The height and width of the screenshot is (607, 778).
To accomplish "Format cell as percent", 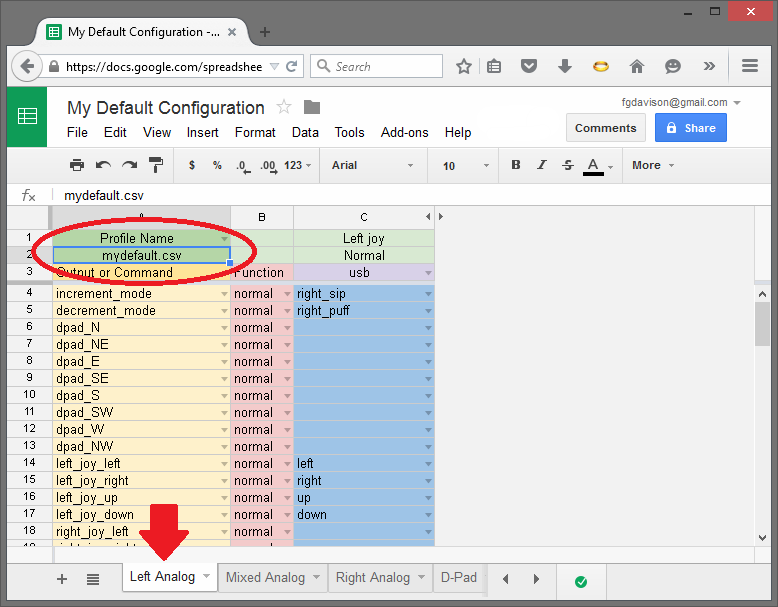I will coord(217,165).
